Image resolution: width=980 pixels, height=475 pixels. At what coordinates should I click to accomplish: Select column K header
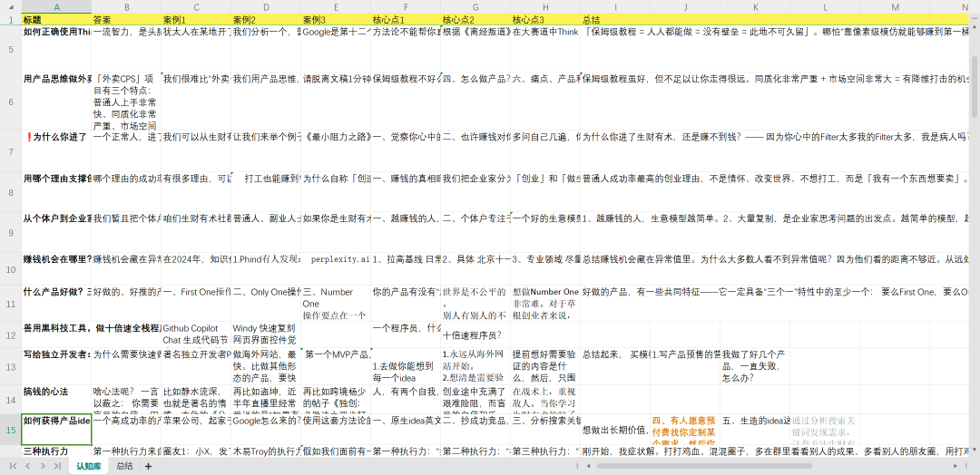(755, 7)
